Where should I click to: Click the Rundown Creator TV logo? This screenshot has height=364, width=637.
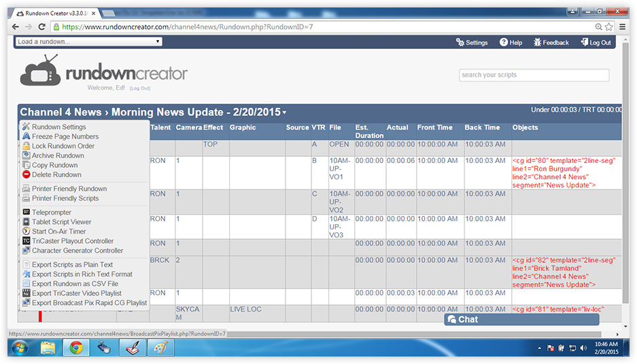point(41,70)
